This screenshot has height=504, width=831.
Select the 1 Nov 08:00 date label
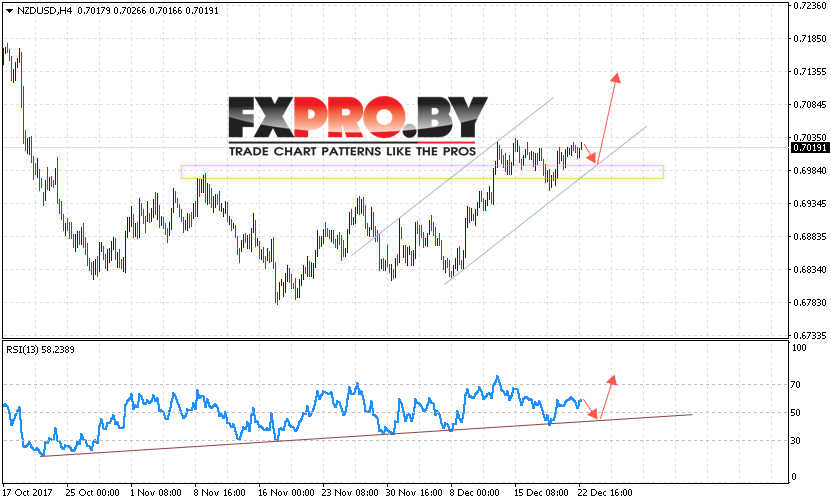pos(156,493)
